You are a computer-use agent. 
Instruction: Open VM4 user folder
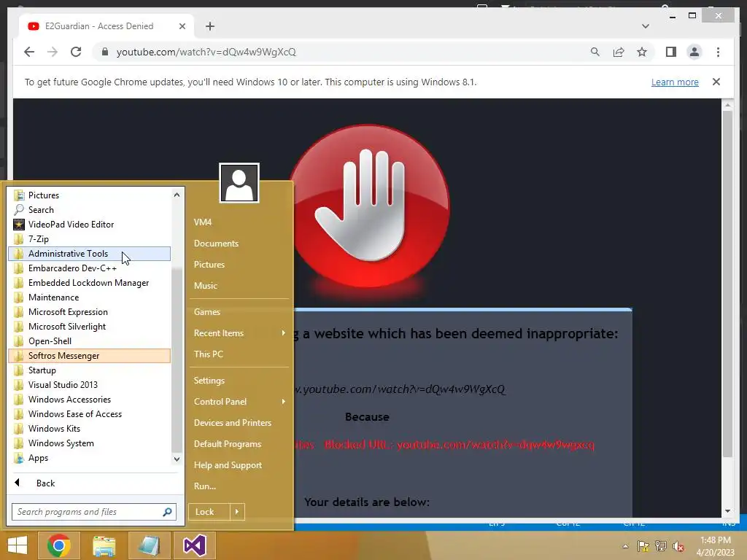[203, 222]
